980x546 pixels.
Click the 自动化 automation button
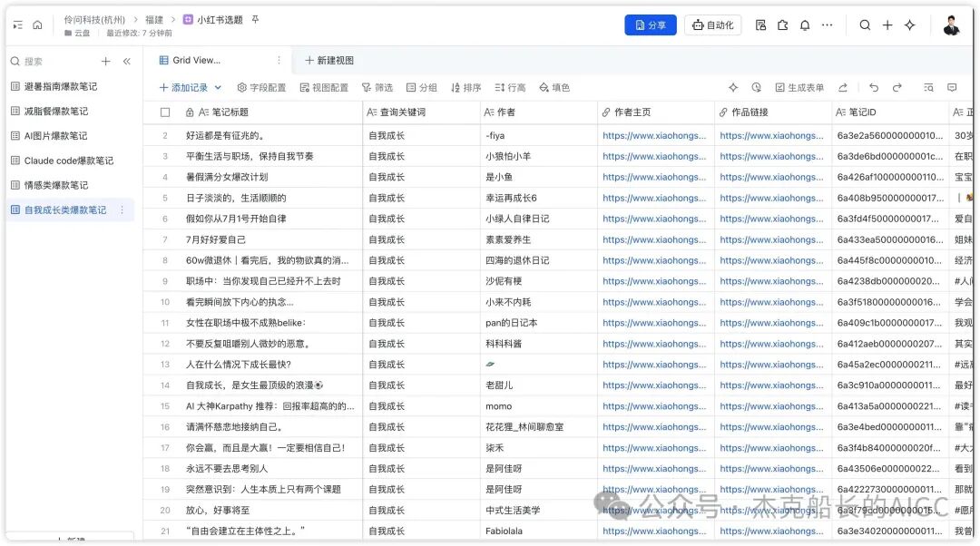712,25
